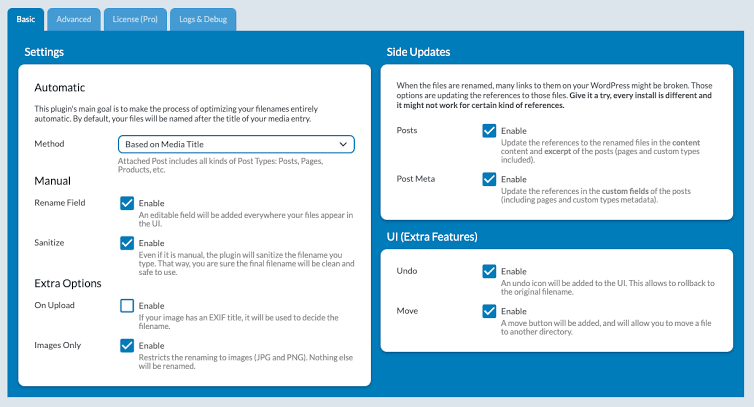Image resolution: width=754 pixels, height=407 pixels.
Task: Click the Enable label for Sanitize
Action: pos(151,243)
